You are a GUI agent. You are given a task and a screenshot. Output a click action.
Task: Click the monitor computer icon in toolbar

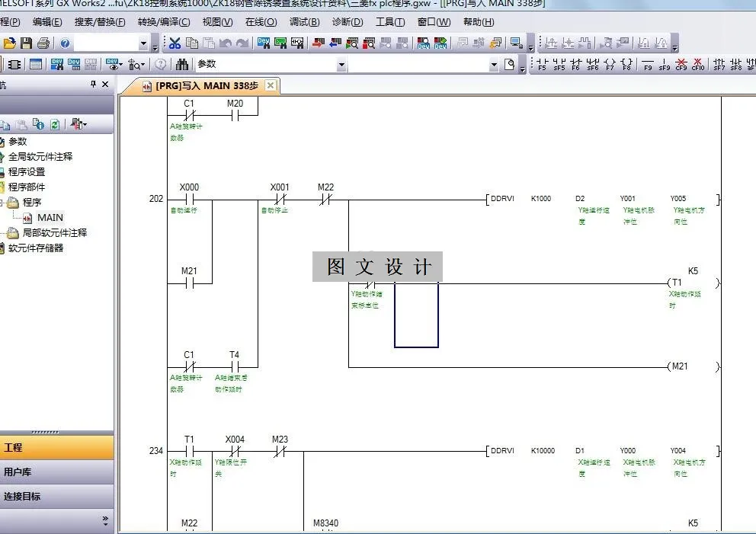(x=516, y=43)
